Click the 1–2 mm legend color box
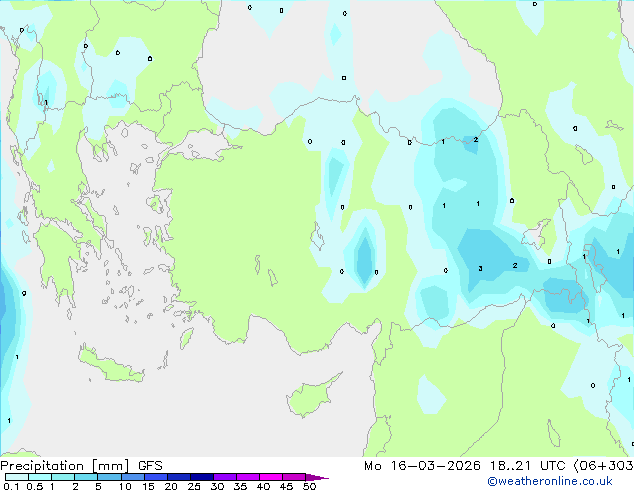Image resolution: width=634 pixels, height=490 pixels. pyautogui.click(x=63, y=477)
